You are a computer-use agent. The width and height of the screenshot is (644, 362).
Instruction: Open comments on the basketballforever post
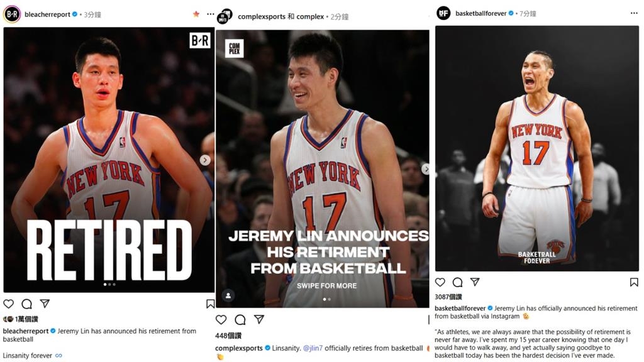click(457, 282)
